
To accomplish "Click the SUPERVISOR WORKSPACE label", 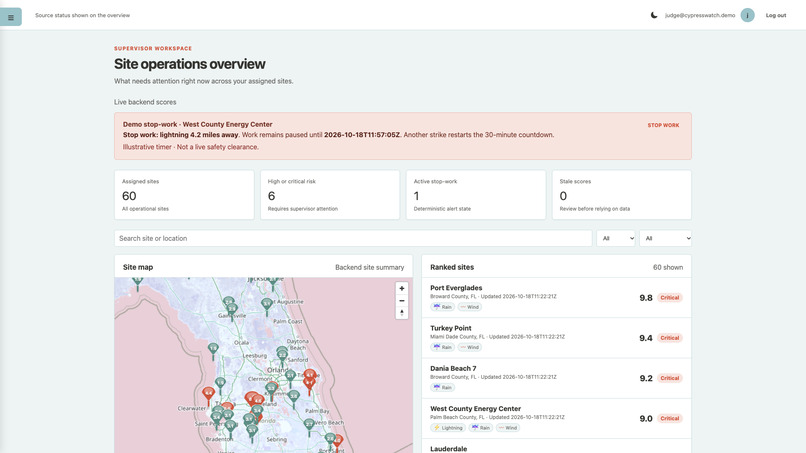I will click(153, 48).
